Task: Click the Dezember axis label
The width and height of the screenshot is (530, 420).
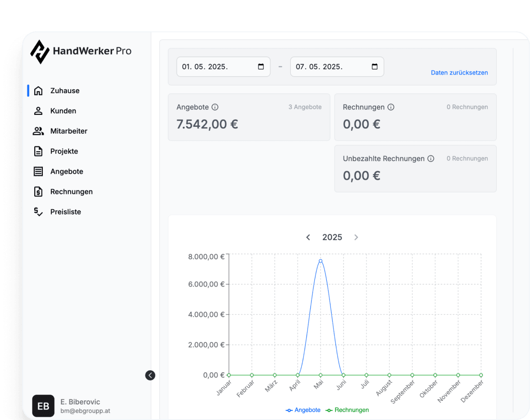Action: pyautogui.click(x=472, y=391)
